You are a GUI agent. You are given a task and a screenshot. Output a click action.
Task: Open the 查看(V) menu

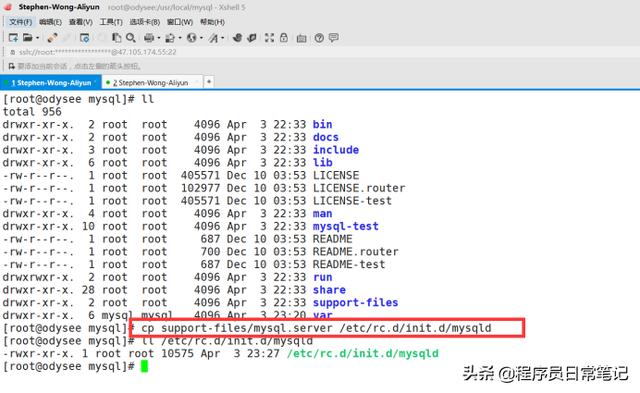80,22
